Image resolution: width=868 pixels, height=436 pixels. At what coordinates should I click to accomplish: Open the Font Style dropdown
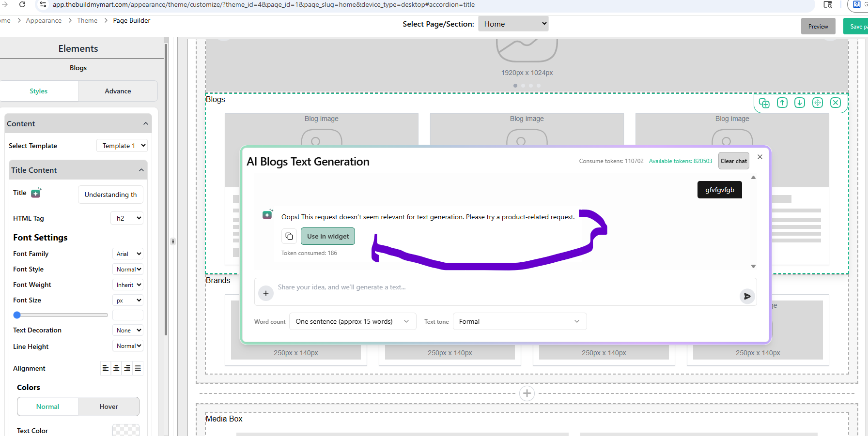click(x=128, y=269)
